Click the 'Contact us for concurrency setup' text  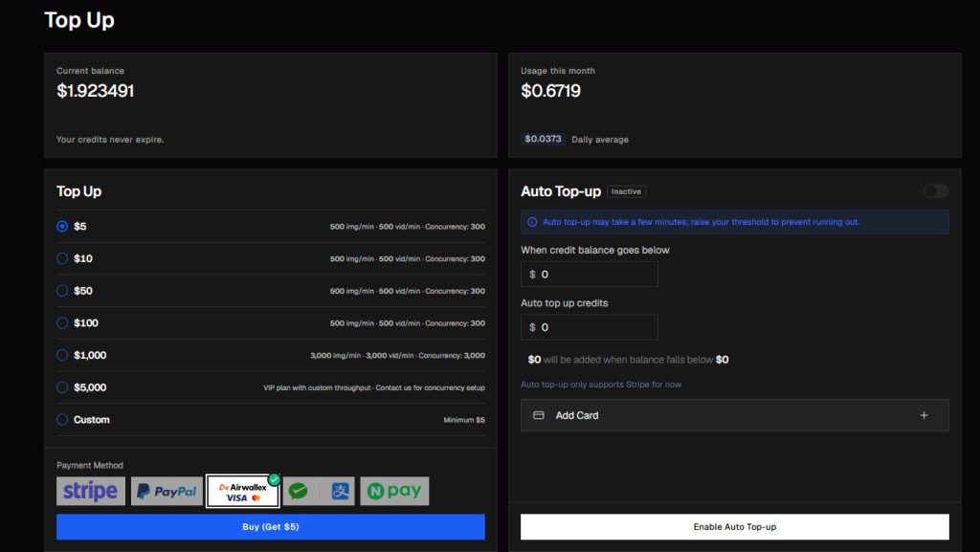(x=430, y=387)
